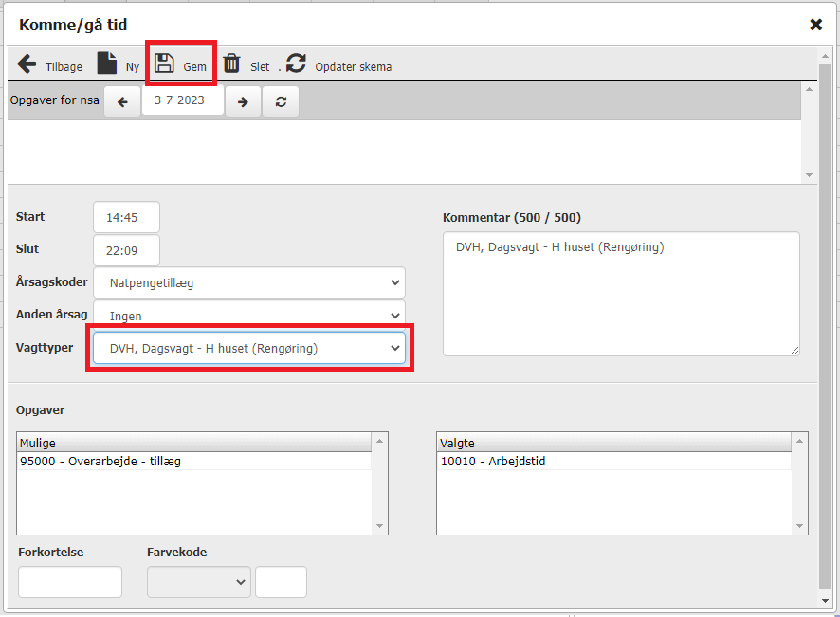Click the Forkortelse input field
This screenshot has height=617, width=840.
click(70, 582)
